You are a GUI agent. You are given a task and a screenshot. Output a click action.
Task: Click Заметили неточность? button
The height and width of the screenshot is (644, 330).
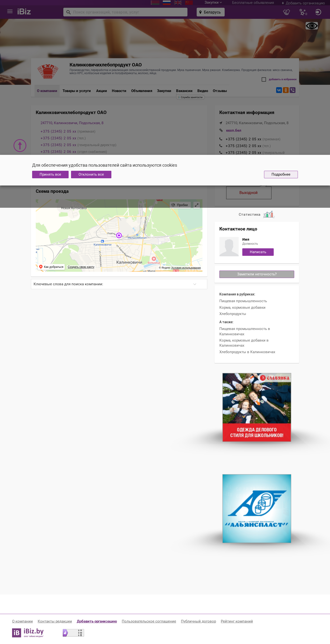click(x=257, y=274)
